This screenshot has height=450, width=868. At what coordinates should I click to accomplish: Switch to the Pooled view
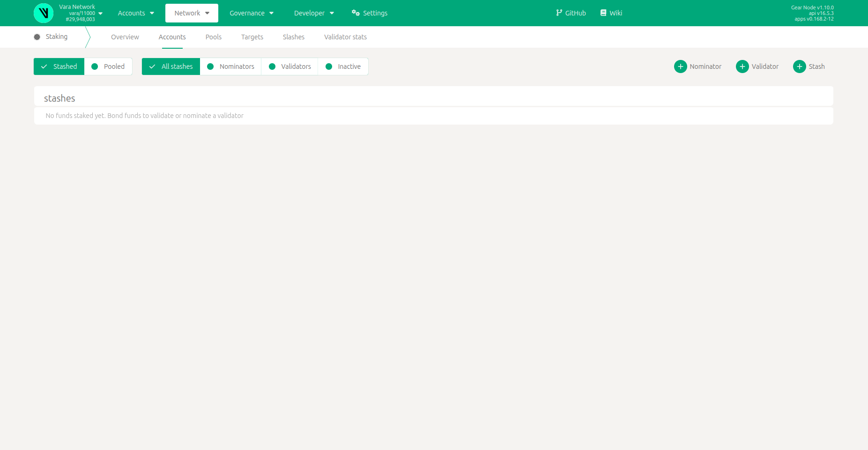[108, 66]
